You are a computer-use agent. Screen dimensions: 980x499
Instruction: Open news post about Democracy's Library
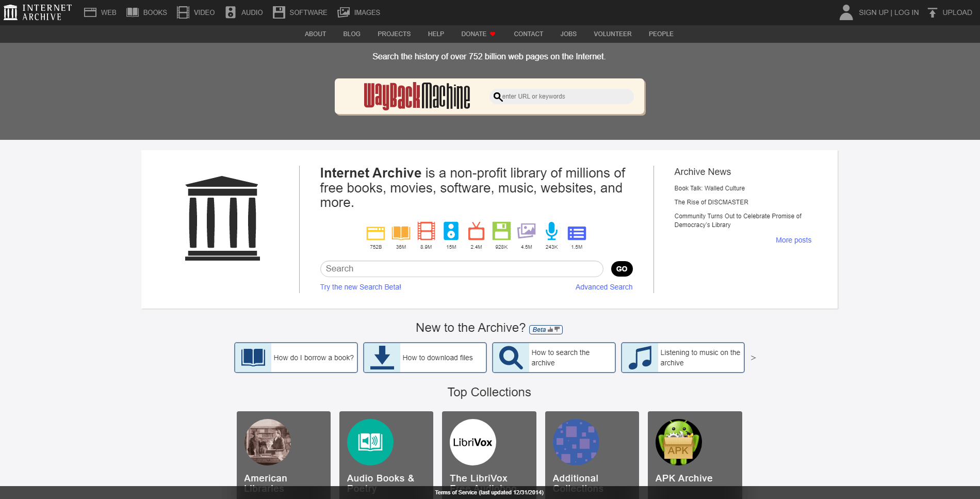pyautogui.click(x=738, y=220)
